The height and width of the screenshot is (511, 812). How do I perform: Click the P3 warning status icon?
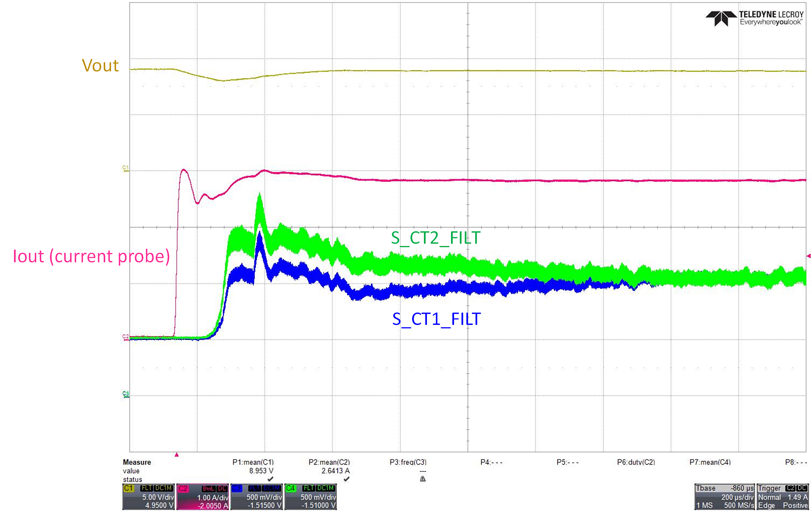pos(423,479)
